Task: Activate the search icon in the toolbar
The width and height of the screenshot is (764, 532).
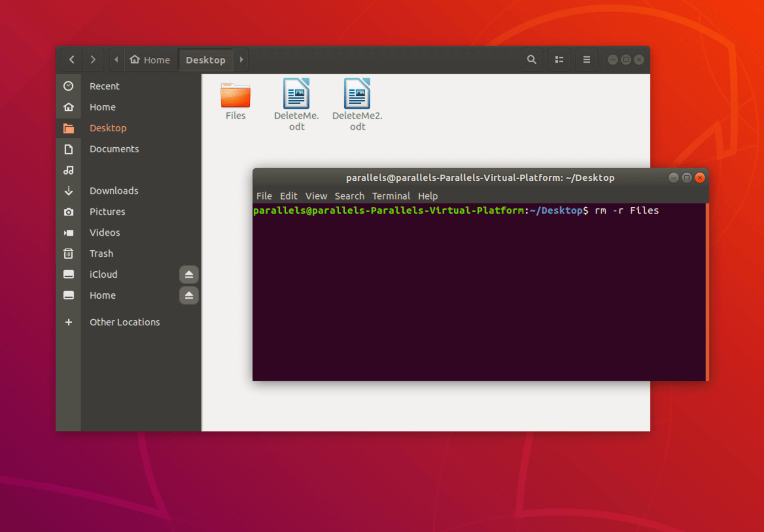Action: [x=531, y=60]
